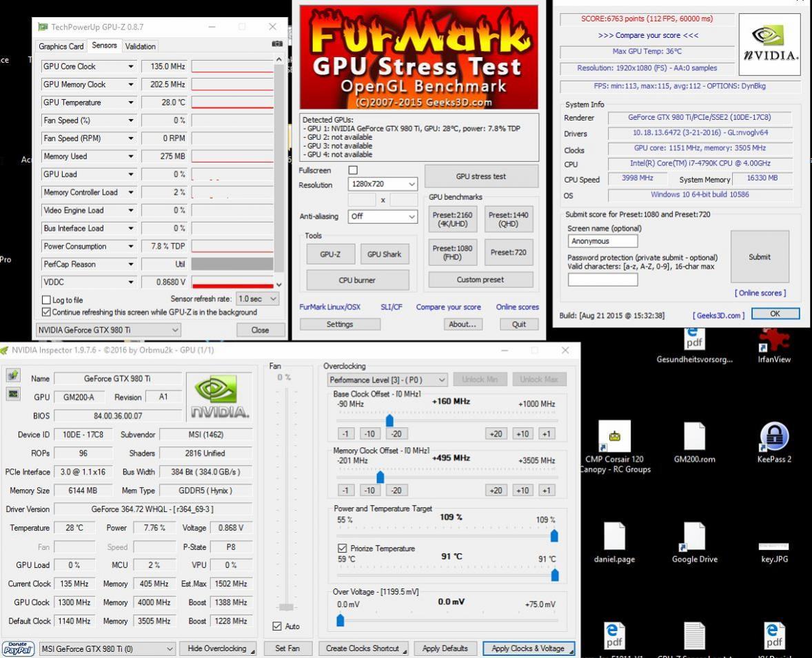Click Memory Clock Offset slider handle
This screenshot has width=812, height=658.
[x=380, y=476]
